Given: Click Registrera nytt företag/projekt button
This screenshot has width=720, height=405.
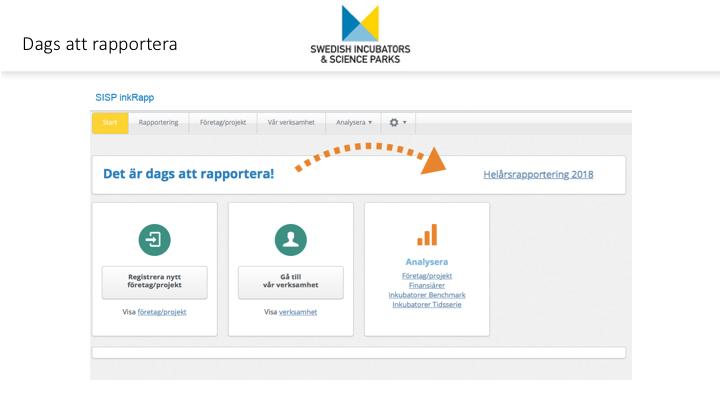Looking at the screenshot, I should (155, 282).
